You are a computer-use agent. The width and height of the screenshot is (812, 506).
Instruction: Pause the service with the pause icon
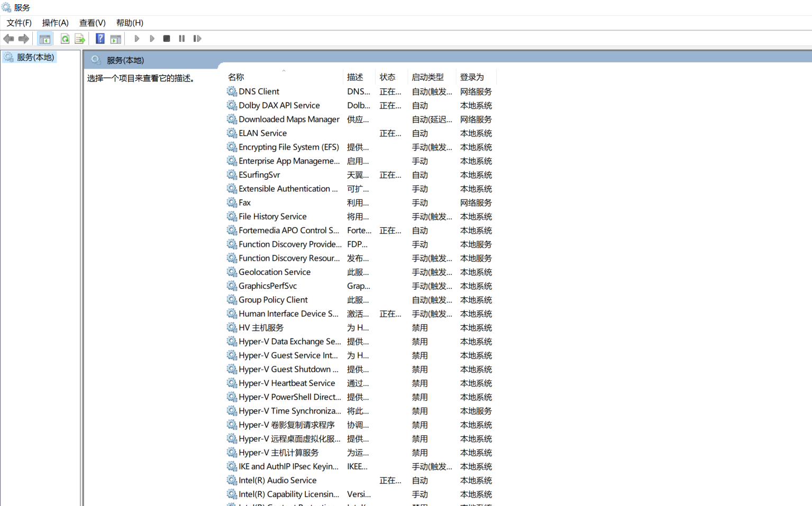(181, 38)
